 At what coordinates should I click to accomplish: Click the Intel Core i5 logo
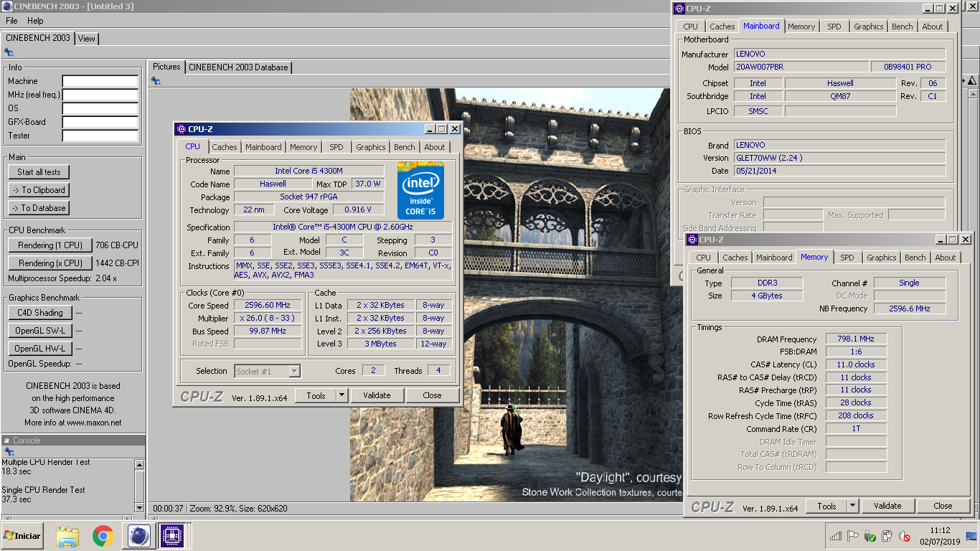point(420,191)
